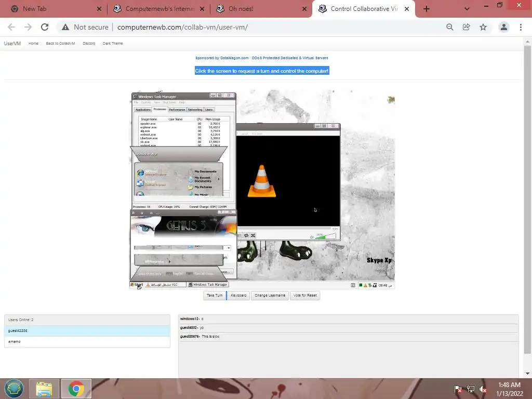The width and height of the screenshot is (532, 399).
Task: Click the zoom magnifier icon in address bar
Action: [450, 27]
